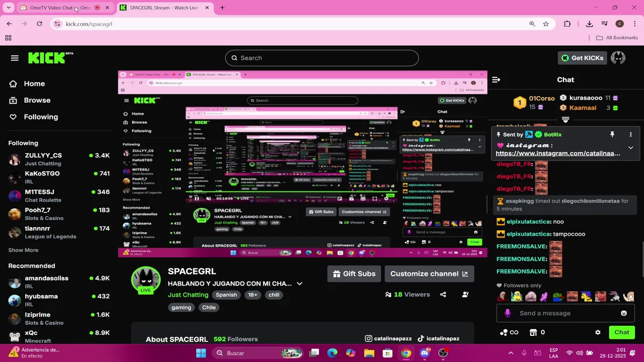
Task: Open chat settings gear icon
Action: [x=598, y=332]
